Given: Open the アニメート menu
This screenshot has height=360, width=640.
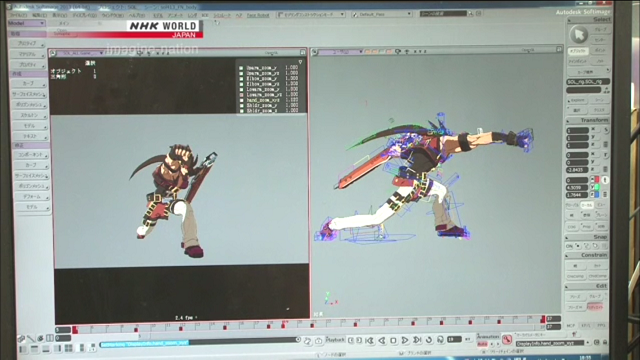Looking at the screenshot, I should pos(175,15).
